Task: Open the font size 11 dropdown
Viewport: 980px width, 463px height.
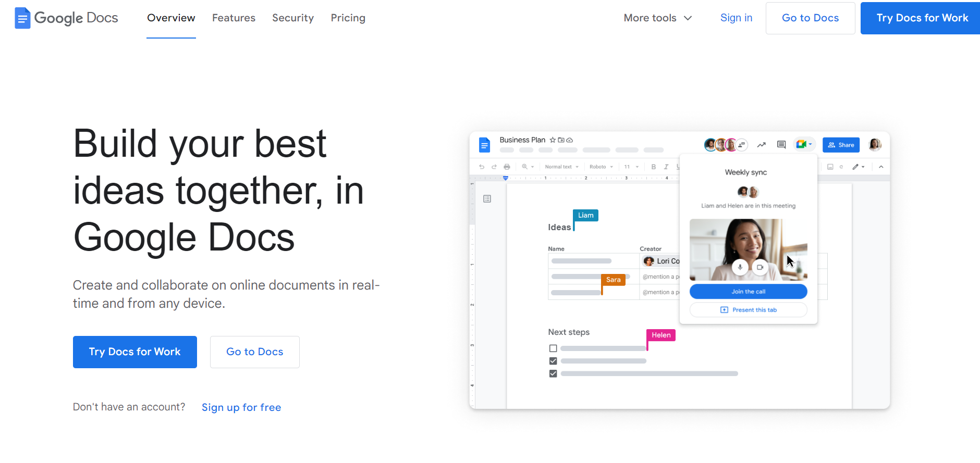Action: tap(632, 167)
